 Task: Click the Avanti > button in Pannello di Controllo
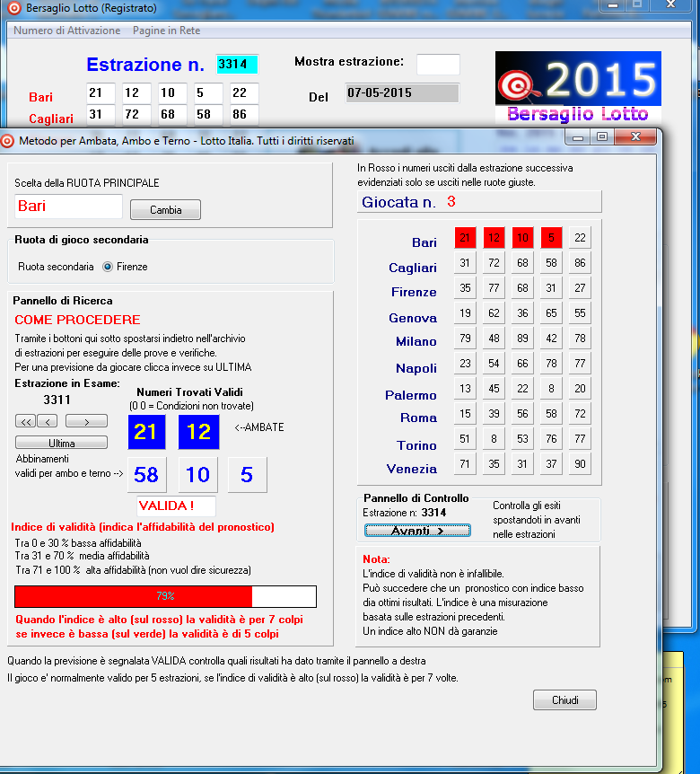tap(417, 531)
